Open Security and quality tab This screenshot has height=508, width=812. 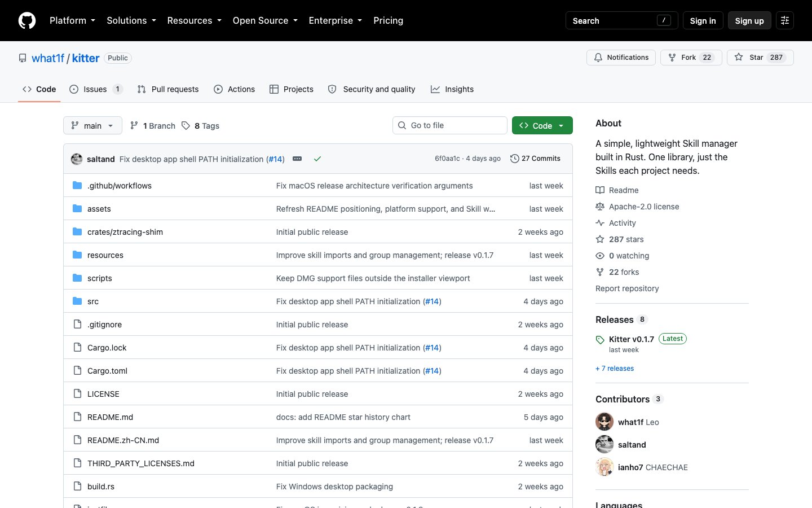372,89
